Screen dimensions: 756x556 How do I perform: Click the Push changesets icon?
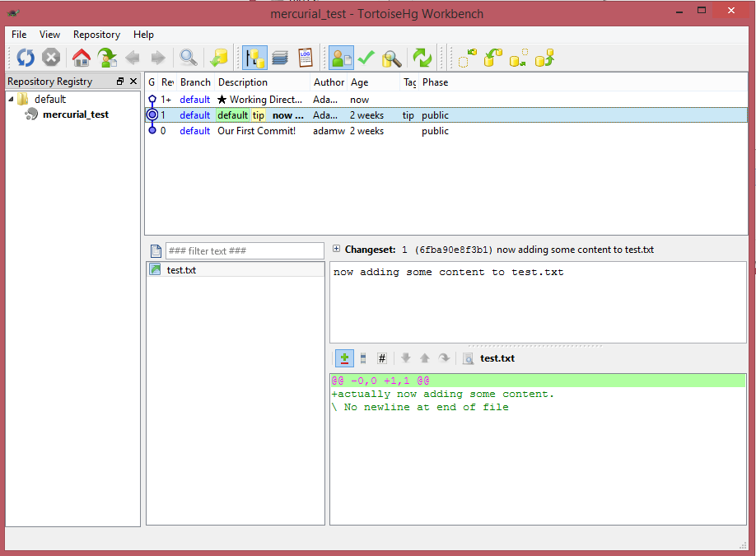[x=545, y=58]
